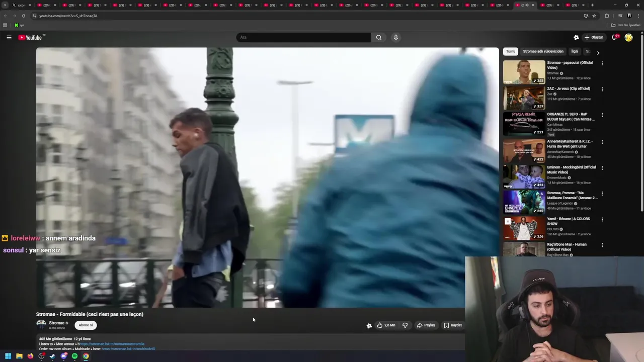
Task: Click sparkle icon left of like button
Action: (369, 325)
